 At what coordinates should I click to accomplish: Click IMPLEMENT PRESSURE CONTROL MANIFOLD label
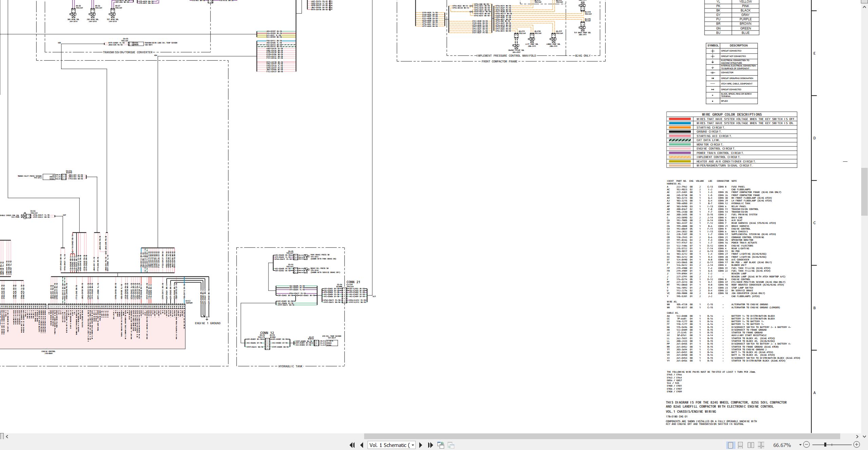point(507,56)
